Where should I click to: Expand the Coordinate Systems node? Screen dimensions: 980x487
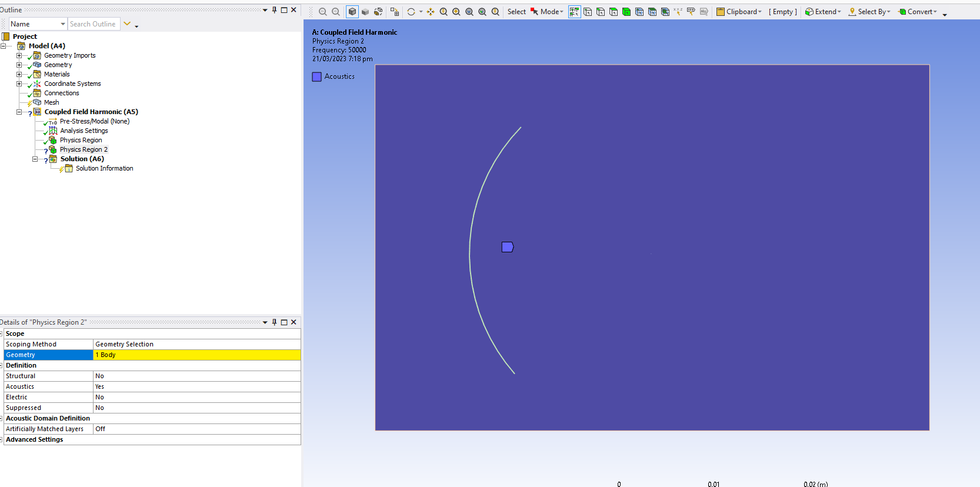(x=19, y=84)
